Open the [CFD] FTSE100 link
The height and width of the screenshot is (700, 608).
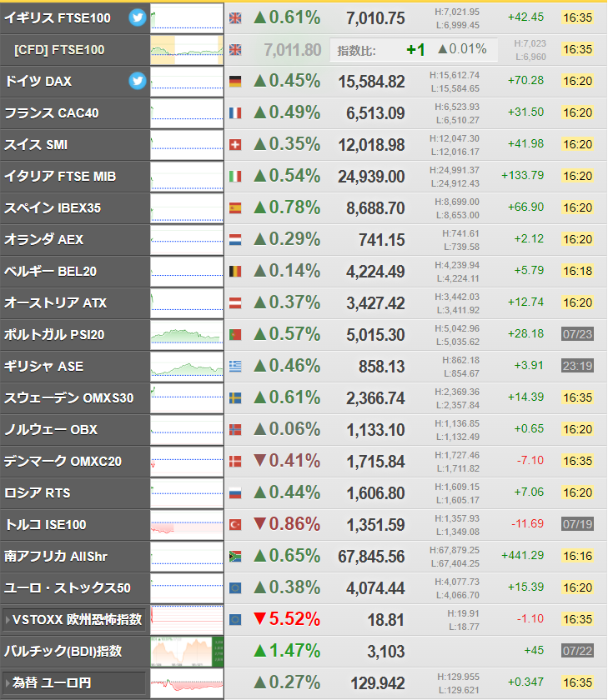[59, 49]
